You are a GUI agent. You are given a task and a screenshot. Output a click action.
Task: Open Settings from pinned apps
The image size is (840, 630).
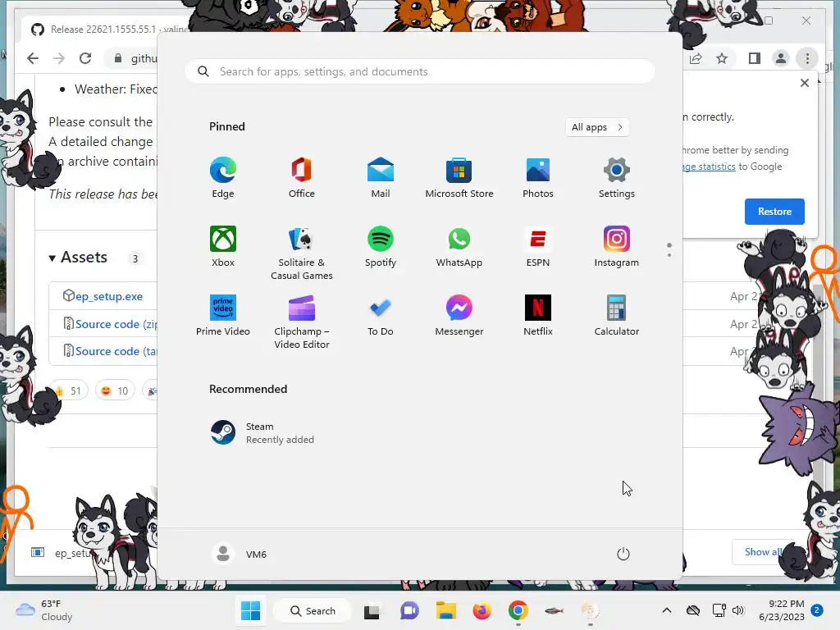(x=617, y=178)
